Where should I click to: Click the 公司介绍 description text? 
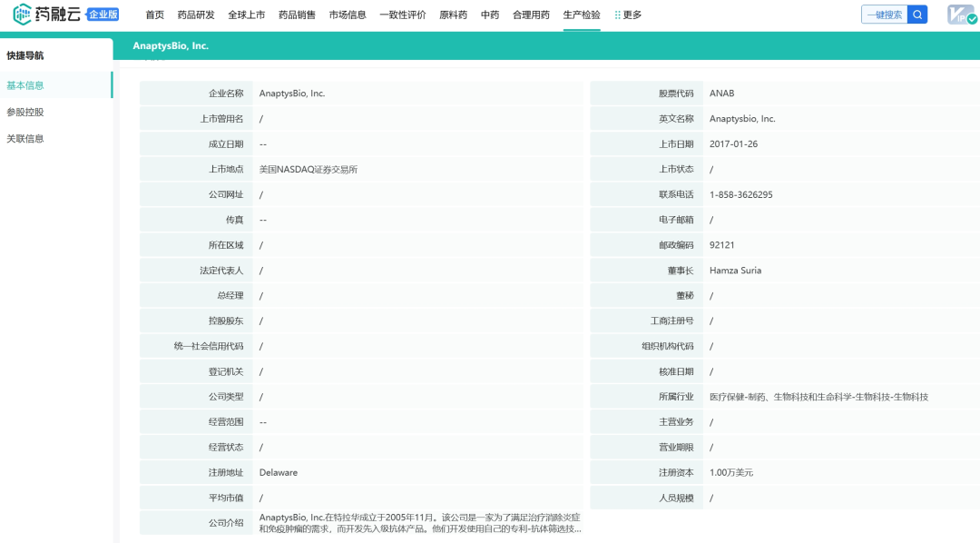tap(420, 523)
